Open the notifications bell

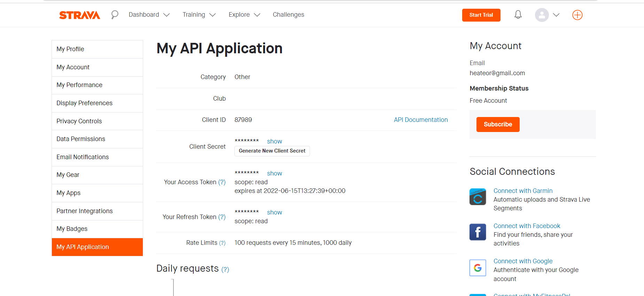tap(518, 15)
